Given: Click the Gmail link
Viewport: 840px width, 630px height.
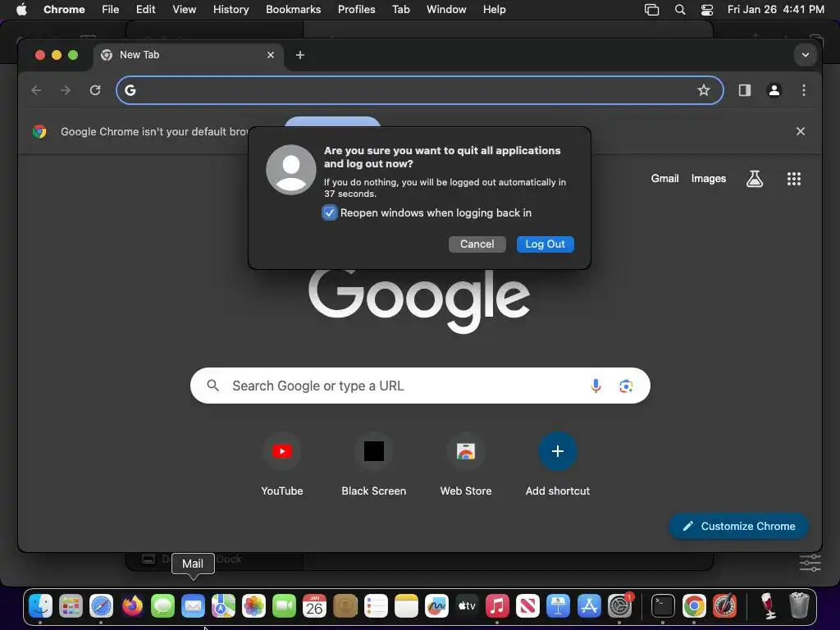Looking at the screenshot, I should [664, 178].
